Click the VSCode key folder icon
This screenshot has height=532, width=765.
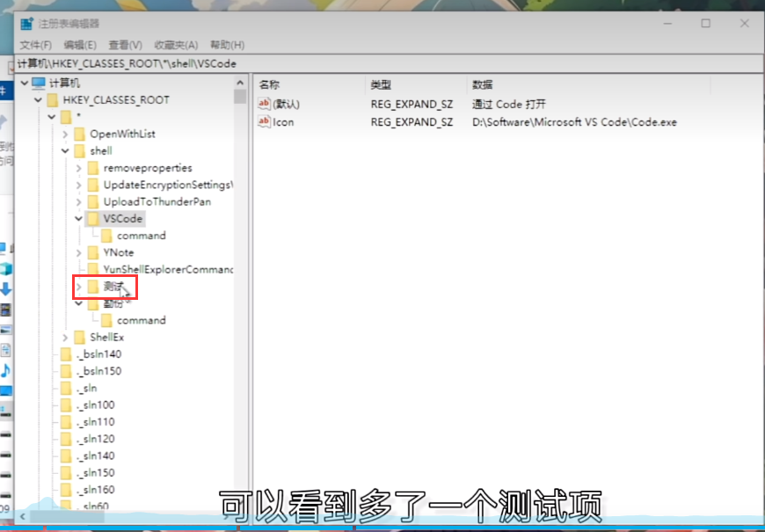click(92, 219)
